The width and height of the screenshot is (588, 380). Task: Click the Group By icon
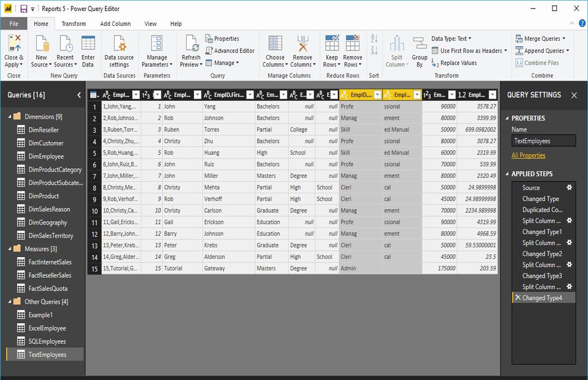pyautogui.click(x=419, y=43)
